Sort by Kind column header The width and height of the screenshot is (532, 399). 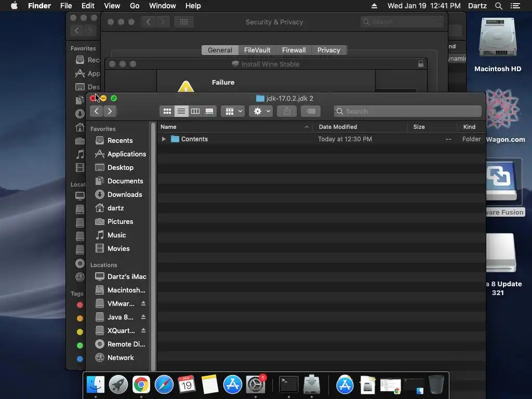[471, 127]
